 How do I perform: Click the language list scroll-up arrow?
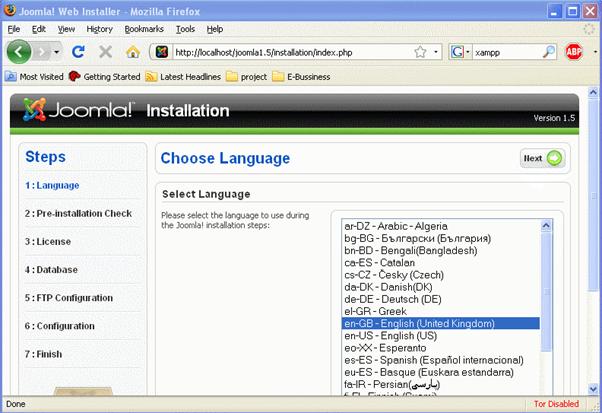point(546,226)
